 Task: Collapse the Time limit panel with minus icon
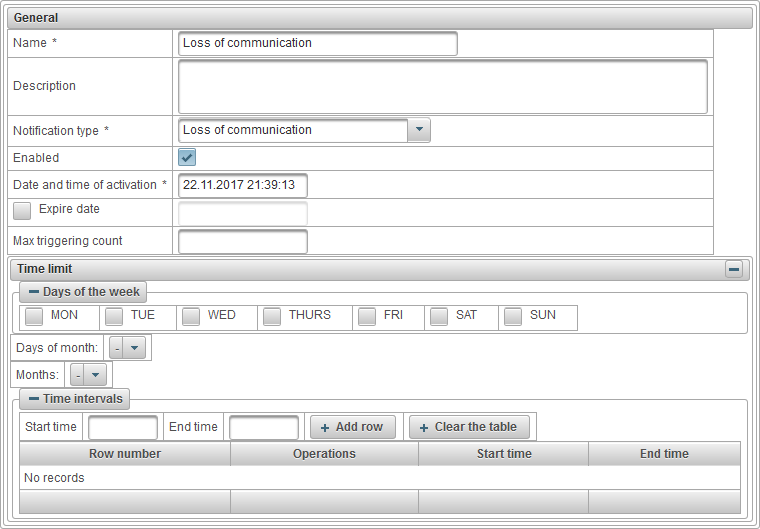coord(733,269)
